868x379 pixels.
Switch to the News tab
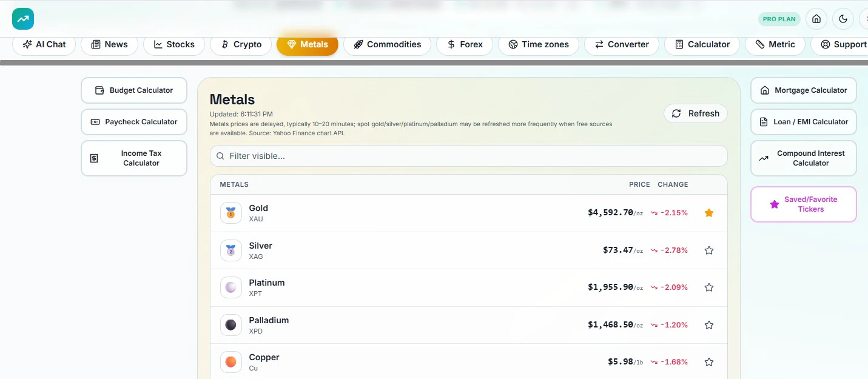(109, 44)
